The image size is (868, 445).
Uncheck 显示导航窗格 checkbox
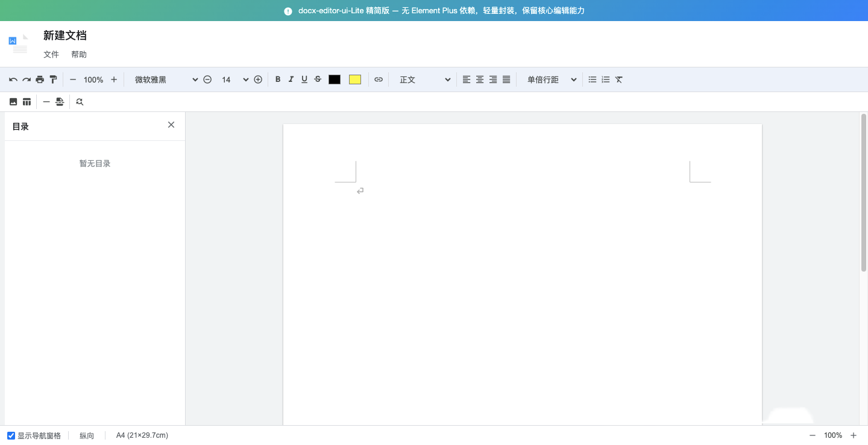pyautogui.click(x=11, y=435)
